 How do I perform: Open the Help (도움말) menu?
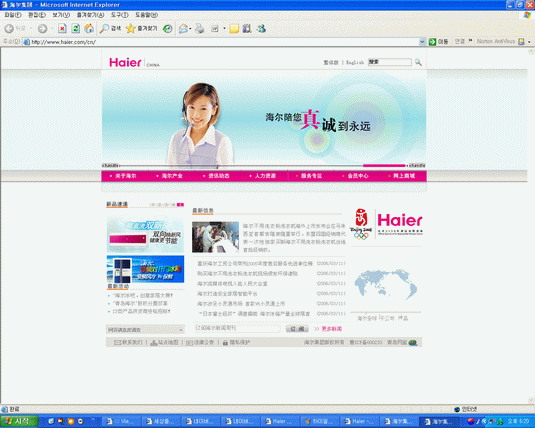[146, 15]
